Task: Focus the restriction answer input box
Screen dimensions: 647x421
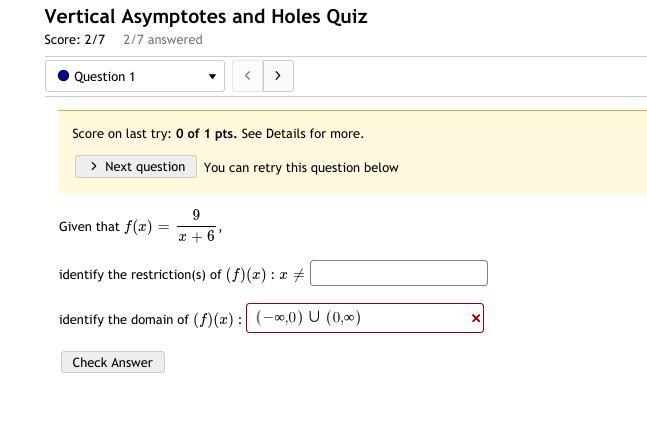Action: click(399, 273)
